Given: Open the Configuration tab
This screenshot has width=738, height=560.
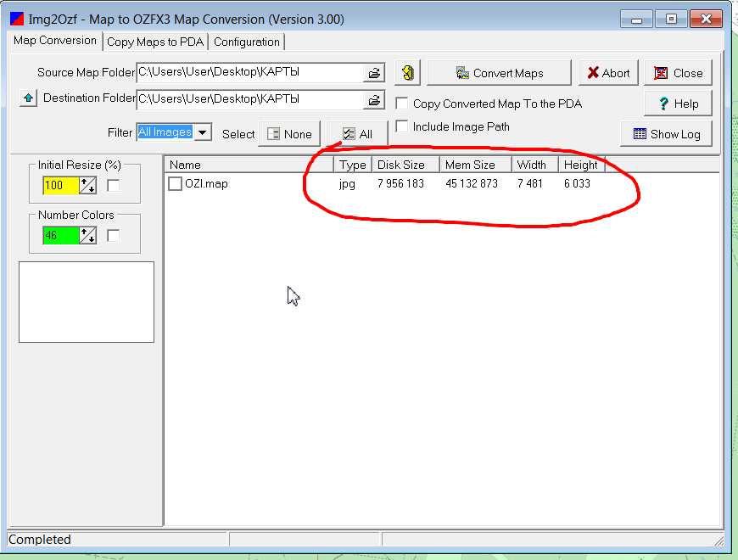Looking at the screenshot, I should point(246,42).
